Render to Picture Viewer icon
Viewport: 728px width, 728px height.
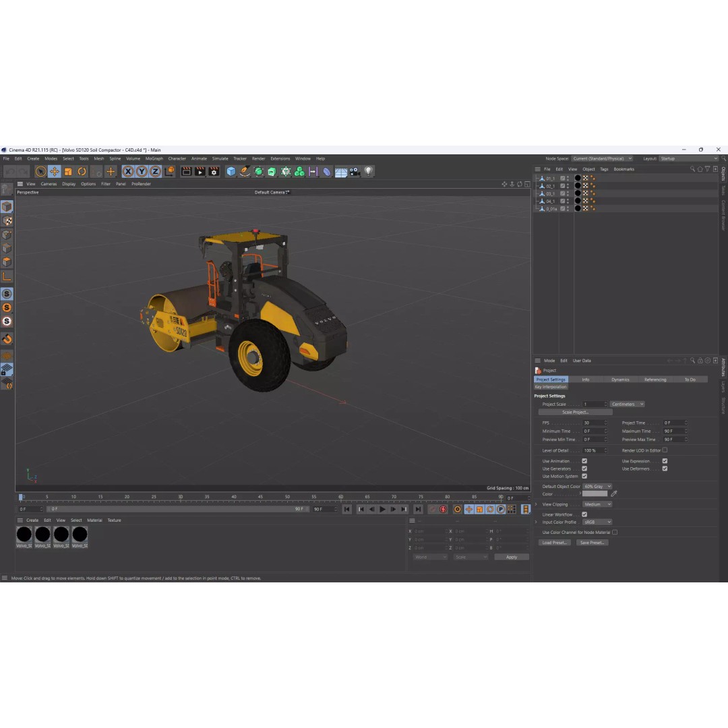point(200,172)
